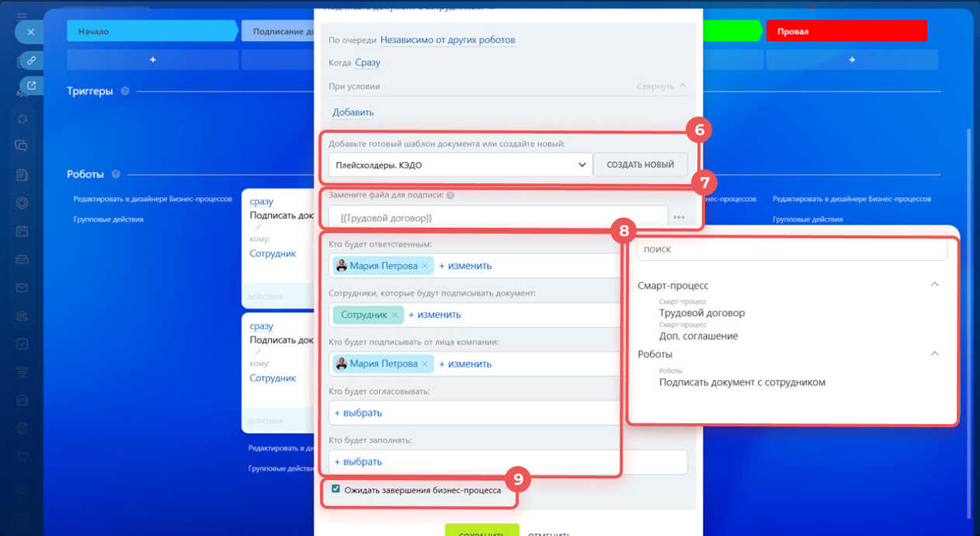
Task: Click the X close button at top left
Action: coord(30,32)
